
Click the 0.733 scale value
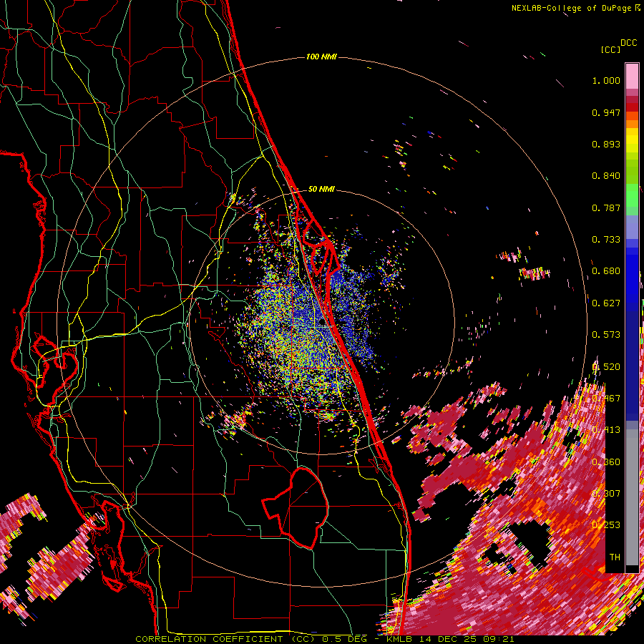coord(606,240)
